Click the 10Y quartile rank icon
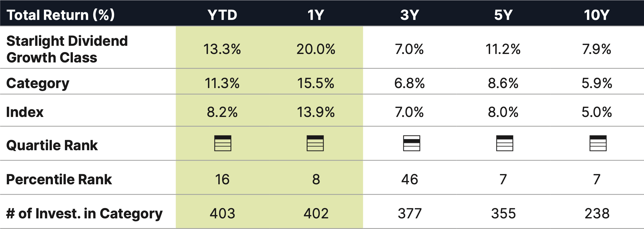The height and width of the screenshot is (229, 644). coord(598,143)
